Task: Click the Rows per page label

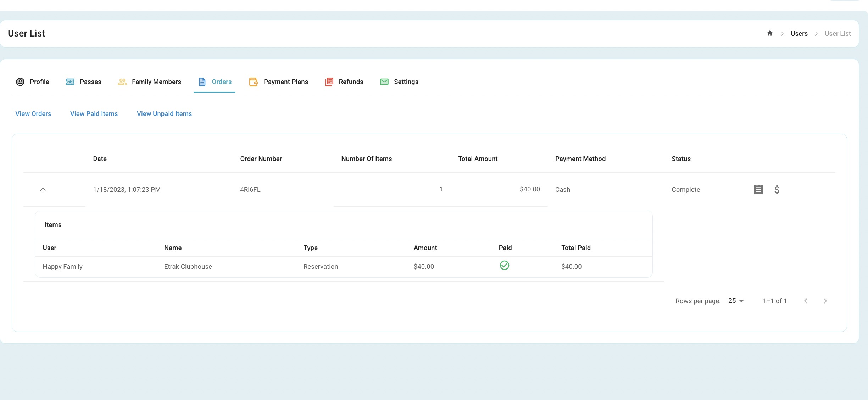Action: 698,301
